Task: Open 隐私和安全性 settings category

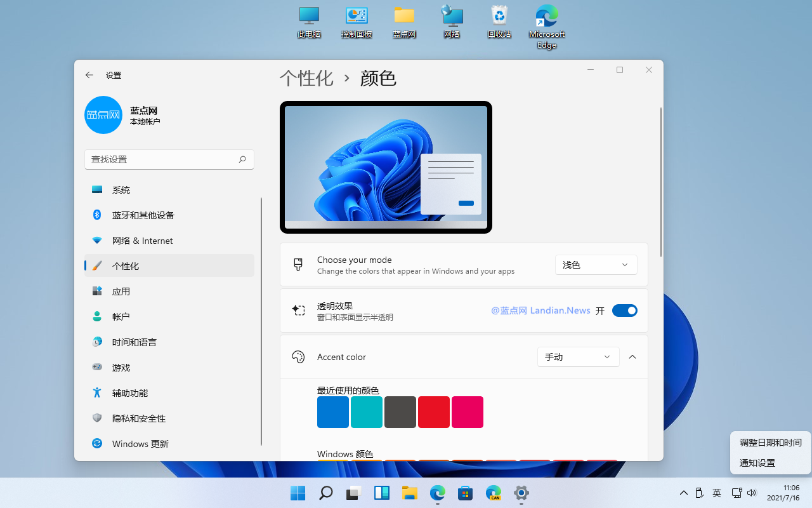Action: (x=169, y=418)
